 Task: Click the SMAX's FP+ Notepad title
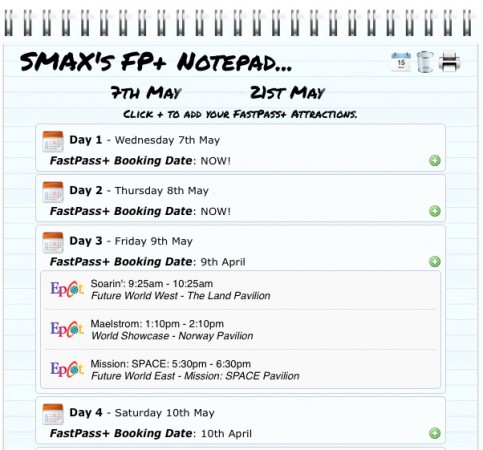pos(156,62)
